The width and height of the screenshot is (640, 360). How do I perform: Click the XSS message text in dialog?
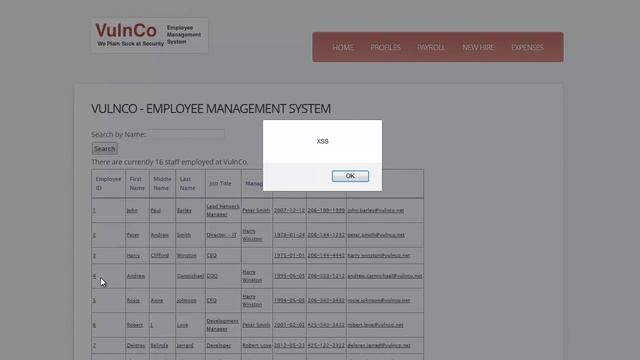322,141
